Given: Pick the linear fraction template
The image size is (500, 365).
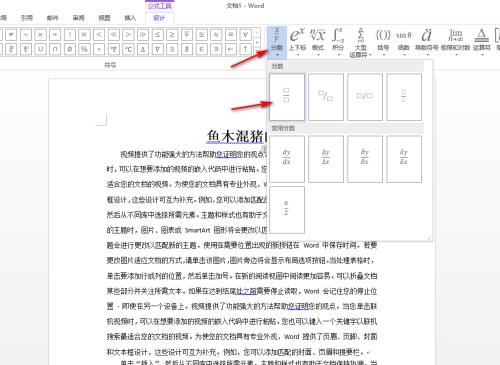Looking at the screenshot, I should coord(365,97).
